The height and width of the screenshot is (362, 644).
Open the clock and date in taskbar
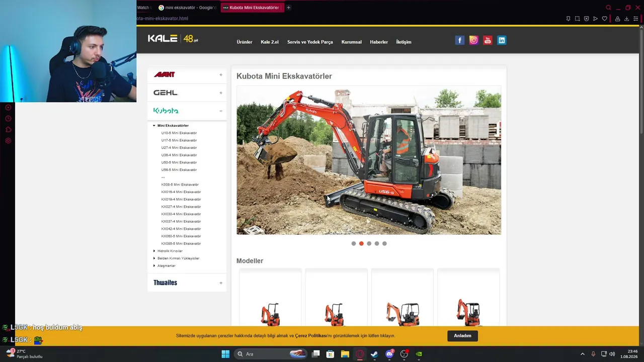629,354
